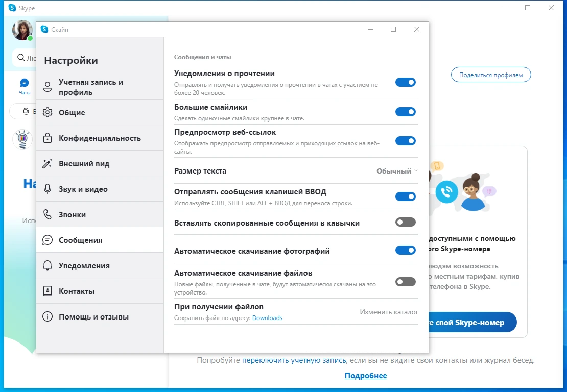Click Настройки heading text
The image size is (567, 392).
pos(71,60)
